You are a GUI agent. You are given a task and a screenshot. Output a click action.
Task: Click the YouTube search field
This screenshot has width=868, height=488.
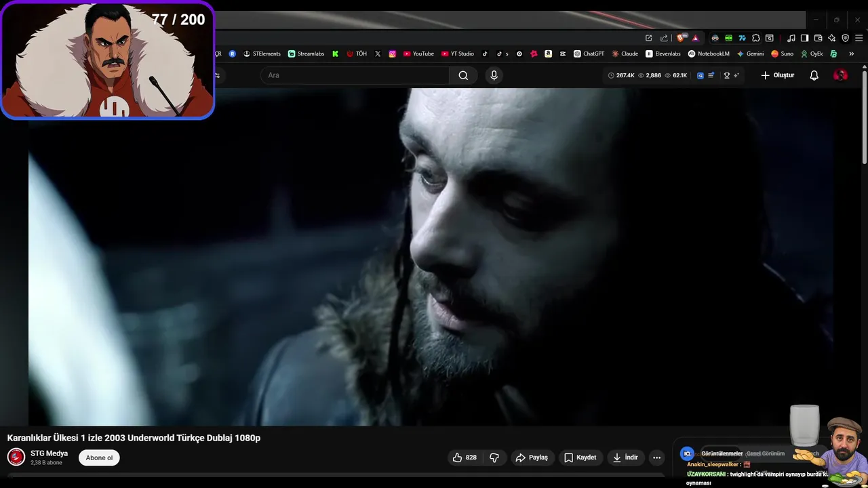[355, 75]
